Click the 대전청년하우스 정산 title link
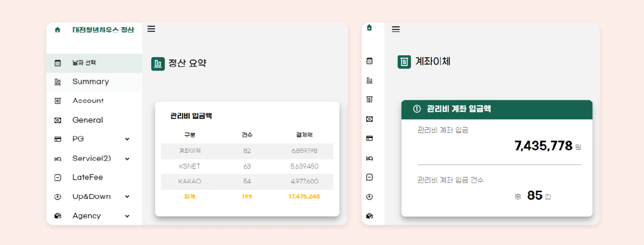Viewport: 644px width, 245px height. coord(103,30)
